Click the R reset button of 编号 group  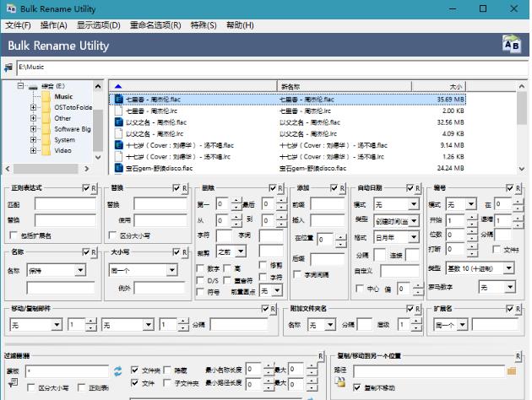(518, 188)
